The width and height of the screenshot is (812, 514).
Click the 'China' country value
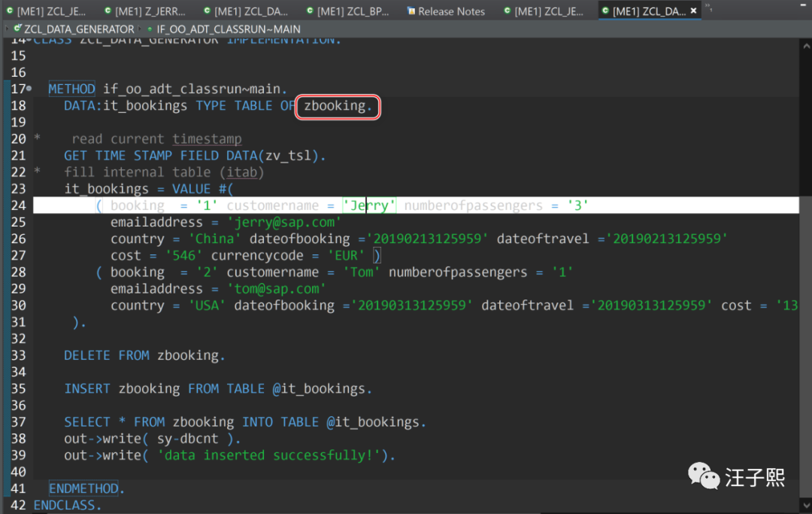(214, 239)
